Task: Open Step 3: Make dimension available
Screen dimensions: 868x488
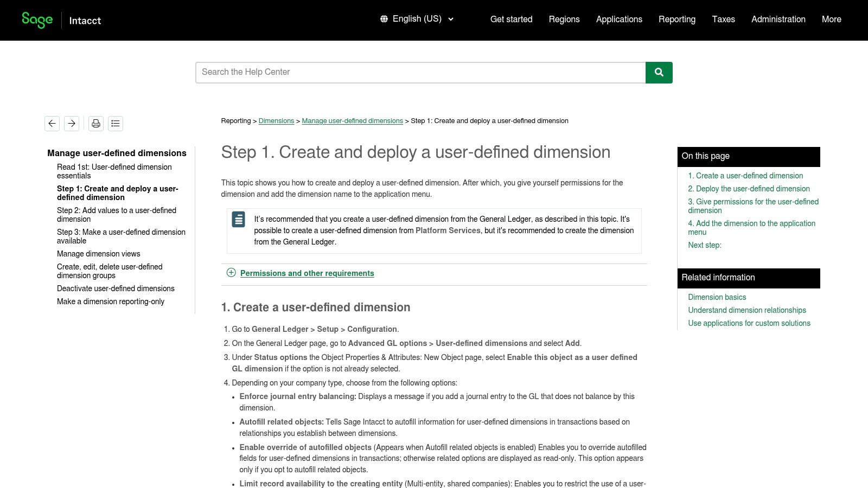Action: tap(121, 236)
